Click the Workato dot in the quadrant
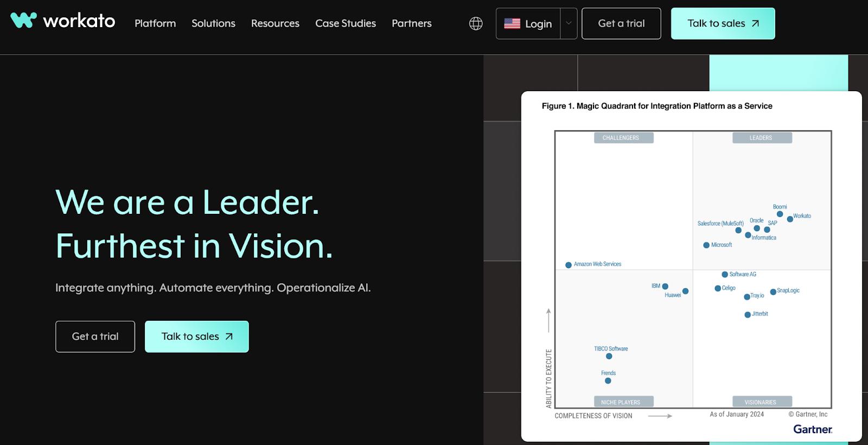The height and width of the screenshot is (445, 868). (x=790, y=219)
